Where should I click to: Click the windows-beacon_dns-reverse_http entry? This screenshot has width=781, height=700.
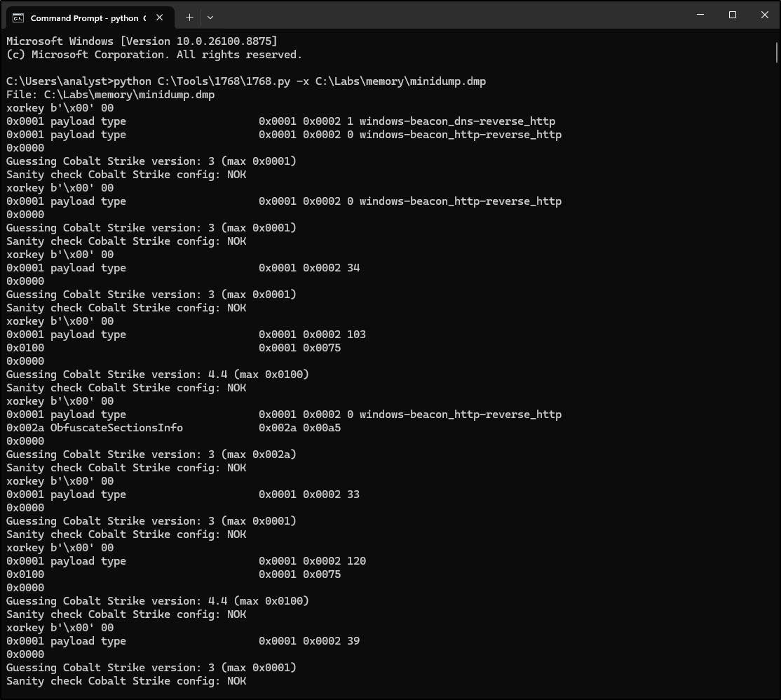(x=281, y=121)
